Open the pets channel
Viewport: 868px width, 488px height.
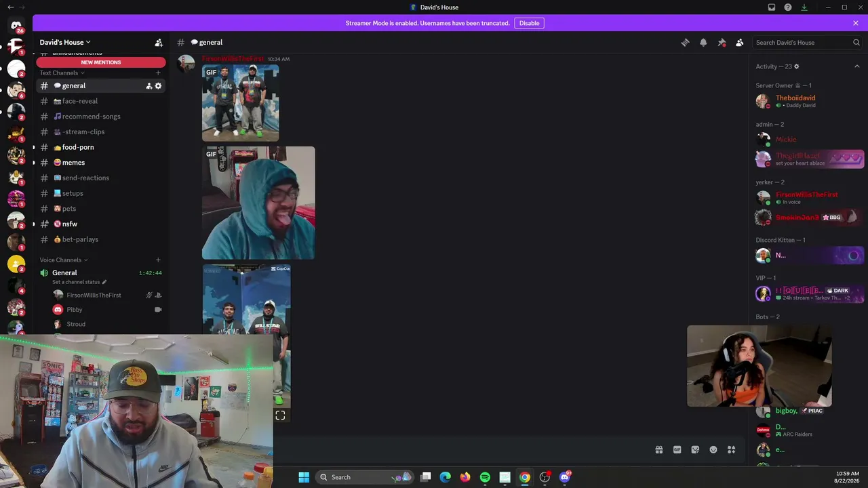[x=101, y=209]
